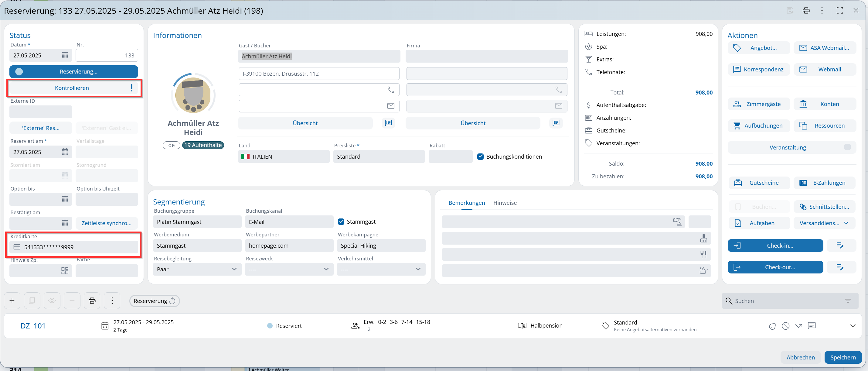Click the guest email envelope icon
This screenshot has height=371, width=868.
[390, 106]
